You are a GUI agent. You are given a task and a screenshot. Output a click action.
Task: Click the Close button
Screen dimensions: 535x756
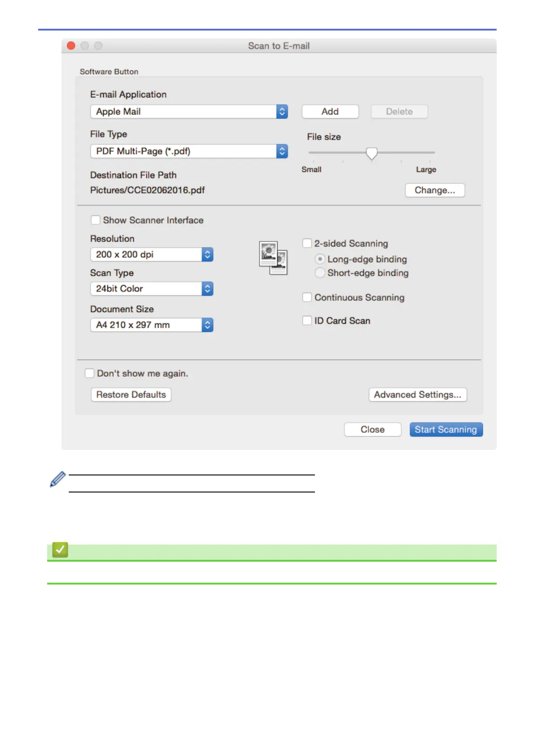click(373, 430)
